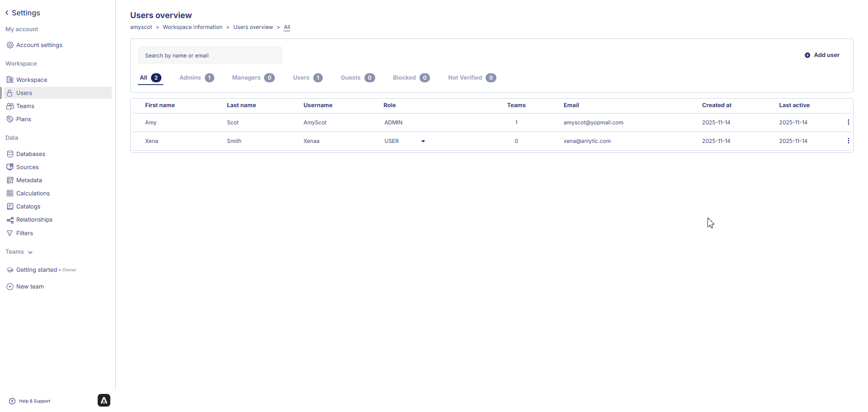
Task: Select the Filters funnel icon
Action: pos(10,233)
